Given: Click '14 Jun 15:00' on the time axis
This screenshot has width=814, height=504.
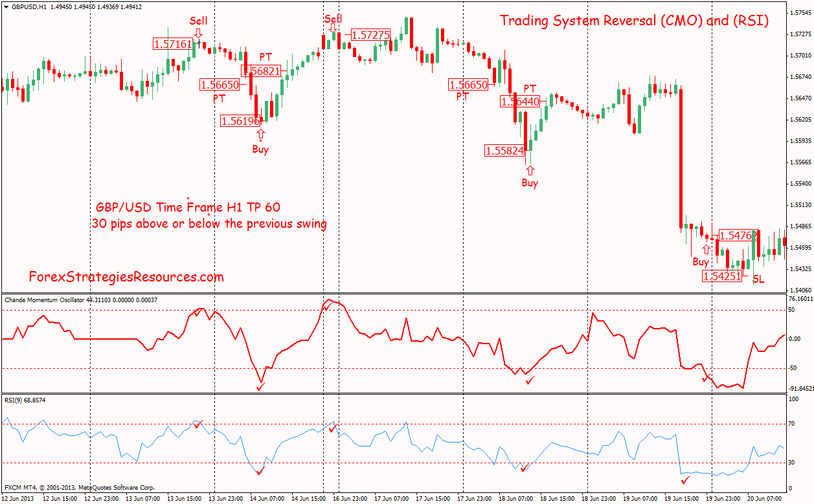Looking at the screenshot, I should (308, 499).
